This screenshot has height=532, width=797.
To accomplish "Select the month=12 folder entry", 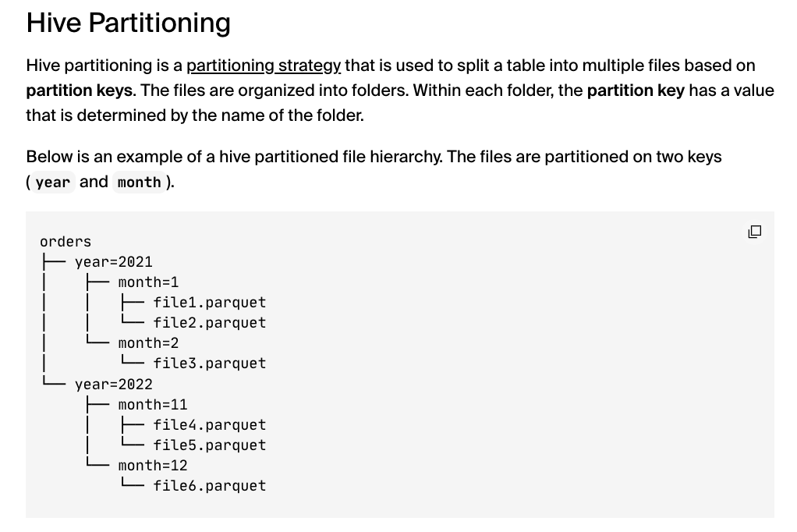I will 153,466.
